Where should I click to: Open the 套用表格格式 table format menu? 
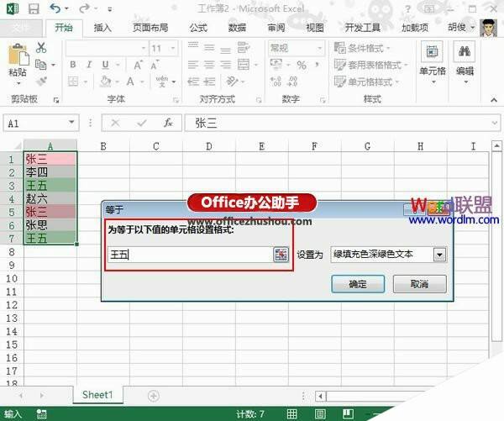tap(370, 65)
